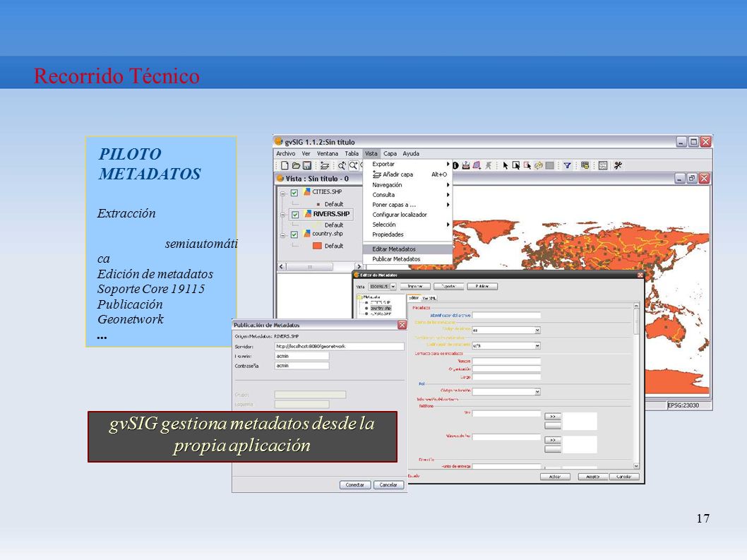Screen dimensions: 747x560
Task: Select Añadir capa menu item
Action: [407, 174]
